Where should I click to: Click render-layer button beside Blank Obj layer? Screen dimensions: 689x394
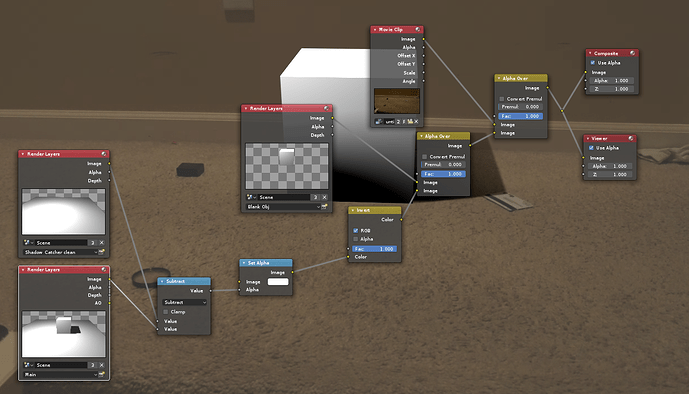pyautogui.click(x=324, y=206)
